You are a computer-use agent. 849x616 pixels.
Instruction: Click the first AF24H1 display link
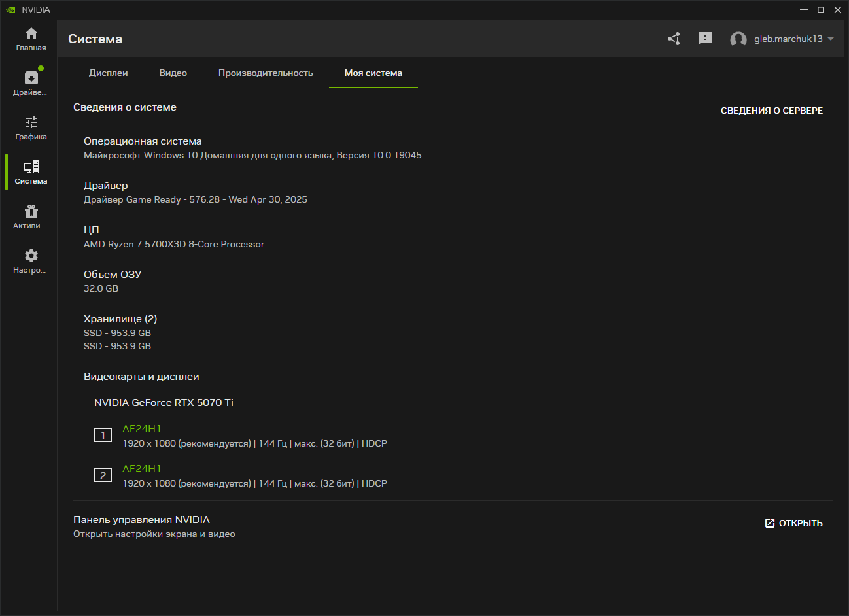pyautogui.click(x=142, y=429)
